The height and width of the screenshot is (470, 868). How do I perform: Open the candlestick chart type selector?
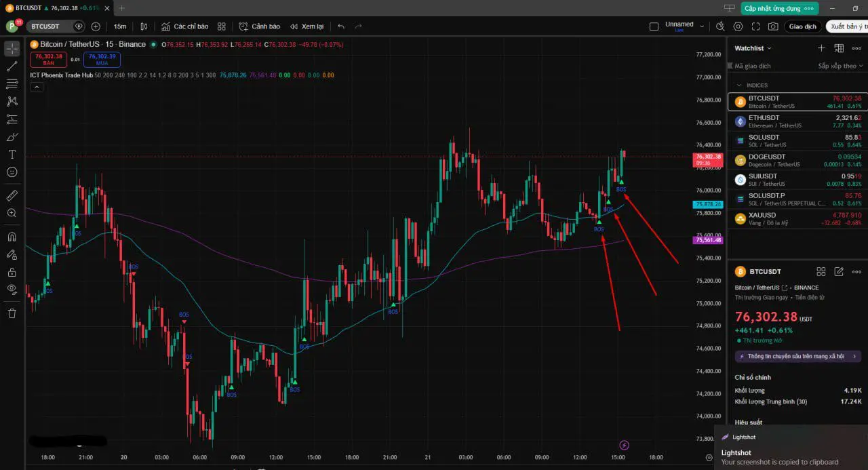coord(144,26)
